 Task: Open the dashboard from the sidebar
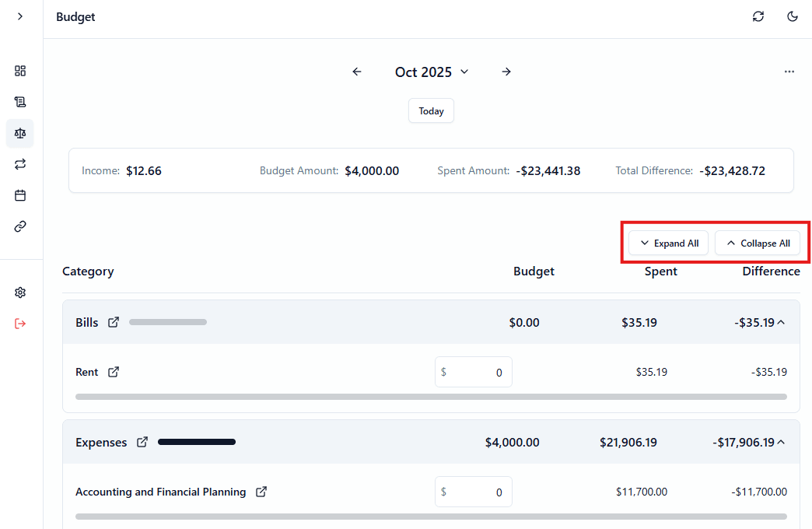click(20, 71)
